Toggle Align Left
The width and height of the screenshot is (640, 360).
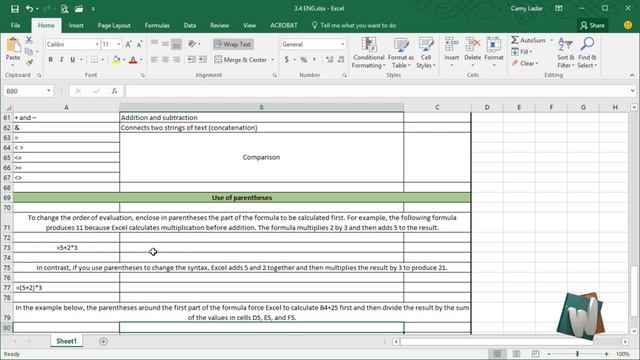click(154, 60)
